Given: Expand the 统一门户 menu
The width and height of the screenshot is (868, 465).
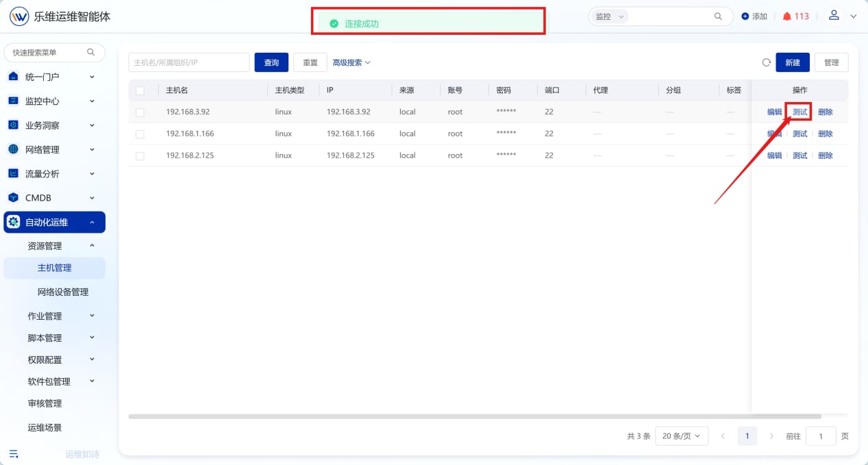Looking at the screenshot, I should 92,77.
